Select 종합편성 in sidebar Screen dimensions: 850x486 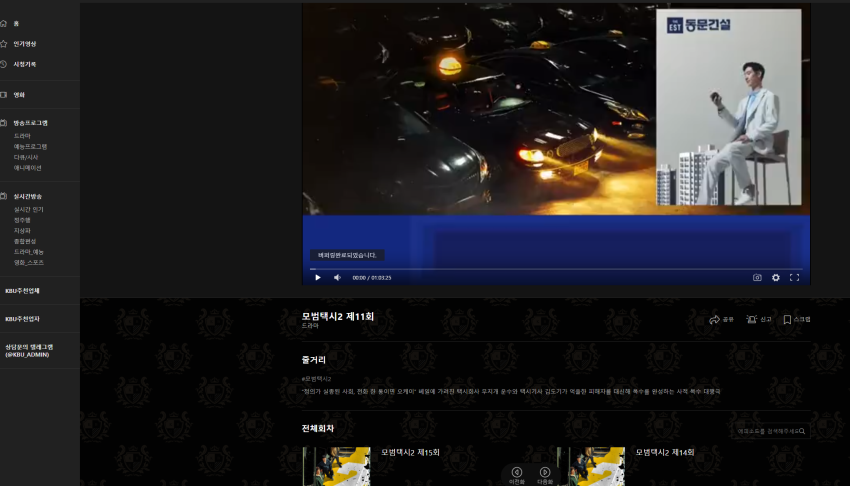pos(25,241)
